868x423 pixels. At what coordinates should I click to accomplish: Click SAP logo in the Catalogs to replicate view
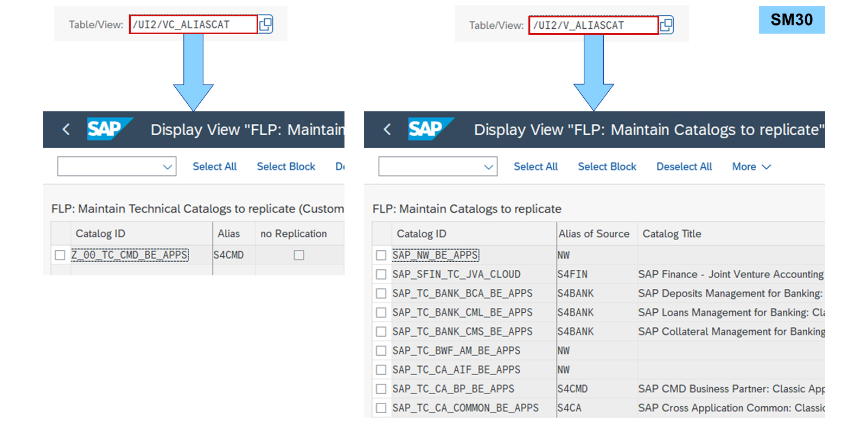430,129
